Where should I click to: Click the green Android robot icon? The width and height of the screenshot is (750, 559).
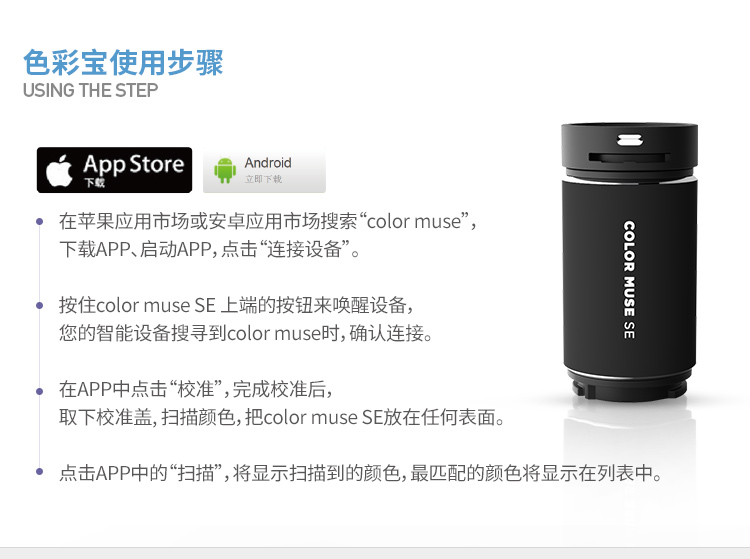click(x=225, y=171)
